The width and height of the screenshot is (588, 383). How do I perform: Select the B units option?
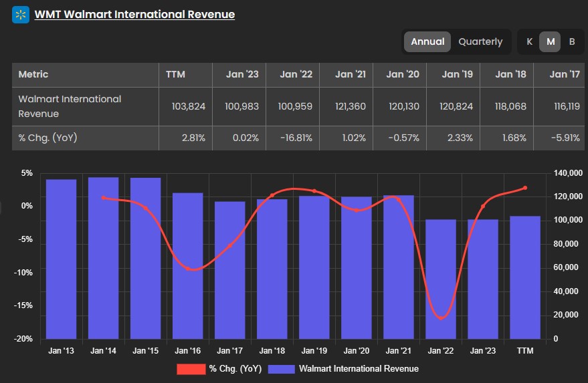click(572, 41)
